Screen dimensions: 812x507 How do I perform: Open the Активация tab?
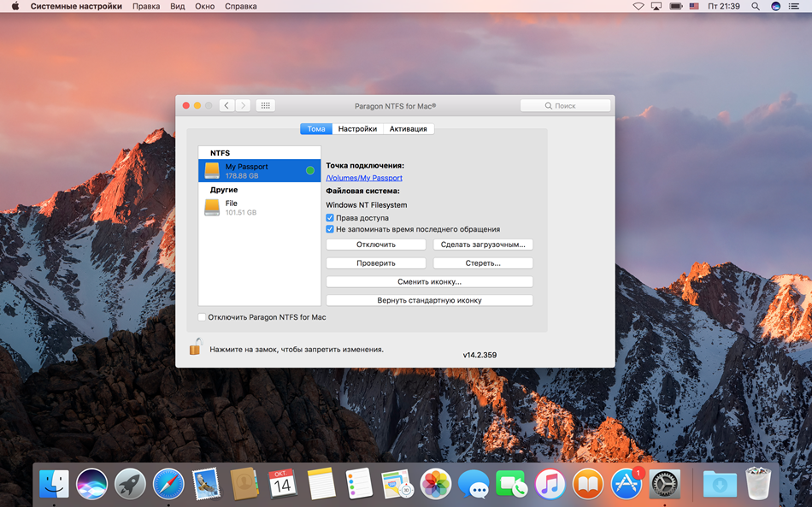pos(408,129)
